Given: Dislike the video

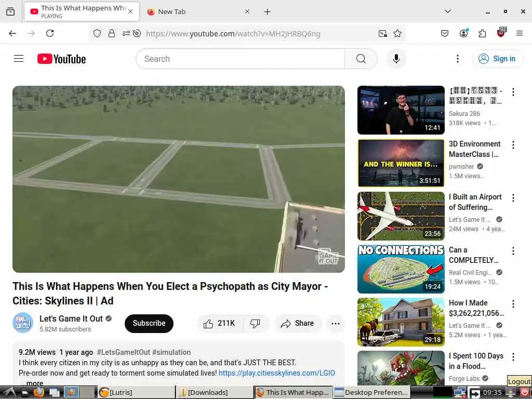Looking at the screenshot, I should tap(256, 323).
